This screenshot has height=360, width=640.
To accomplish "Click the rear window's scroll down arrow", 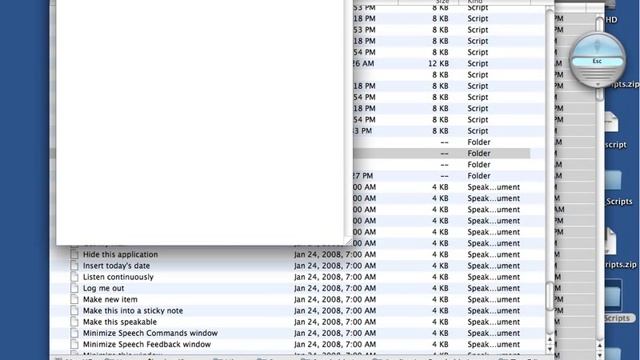I will click(599, 354).
